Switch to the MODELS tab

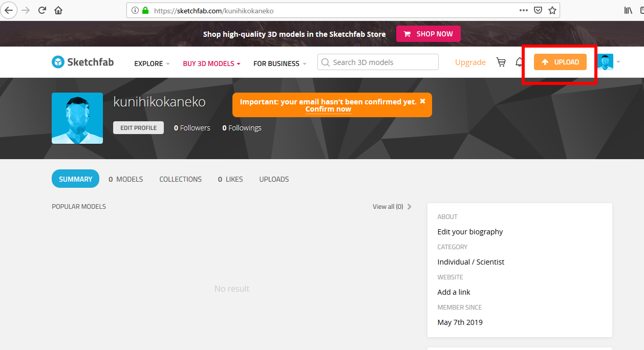coord(126,179)
